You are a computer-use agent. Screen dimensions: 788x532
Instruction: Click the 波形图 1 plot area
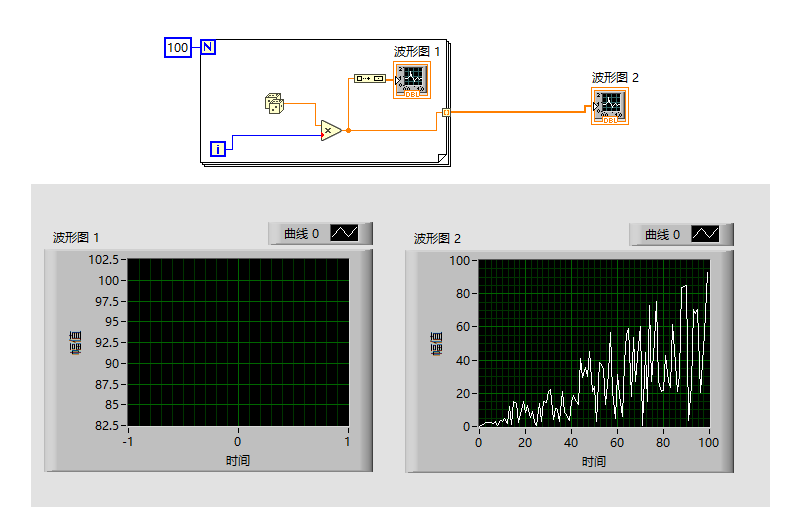(238, 343)
